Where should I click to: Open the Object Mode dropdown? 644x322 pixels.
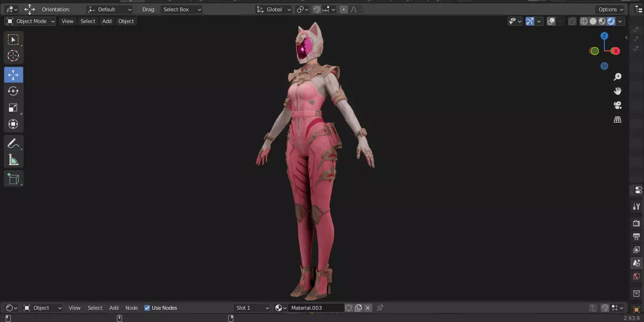[30, 21]
